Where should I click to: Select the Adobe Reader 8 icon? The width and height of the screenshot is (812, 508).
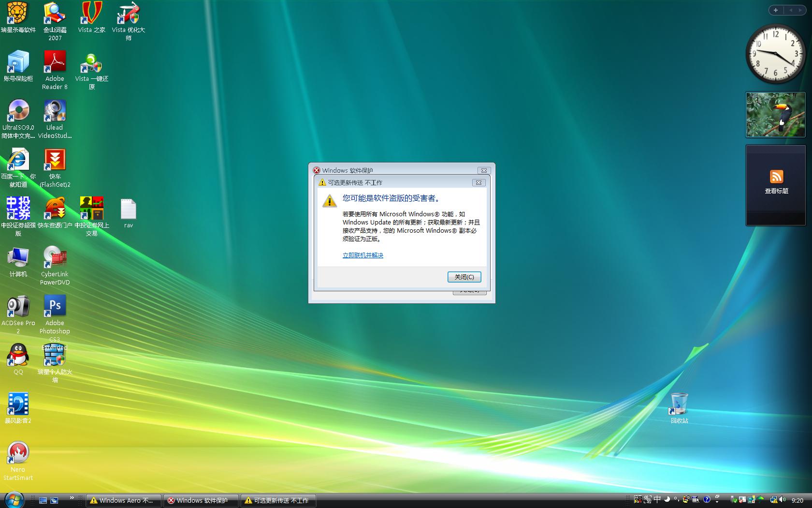click(x=55, y=71)
